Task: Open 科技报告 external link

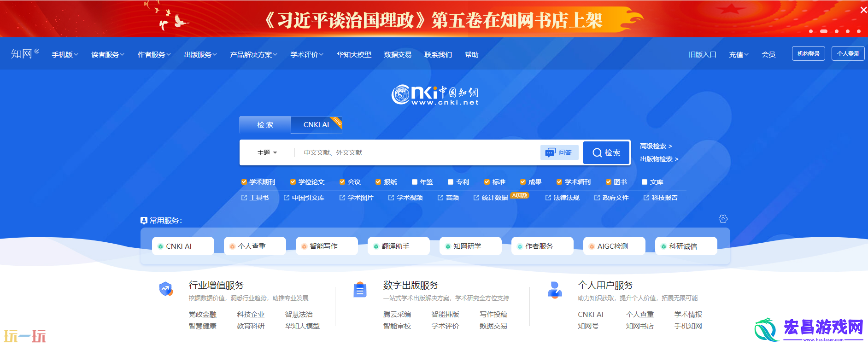Action: coord(660,198)
